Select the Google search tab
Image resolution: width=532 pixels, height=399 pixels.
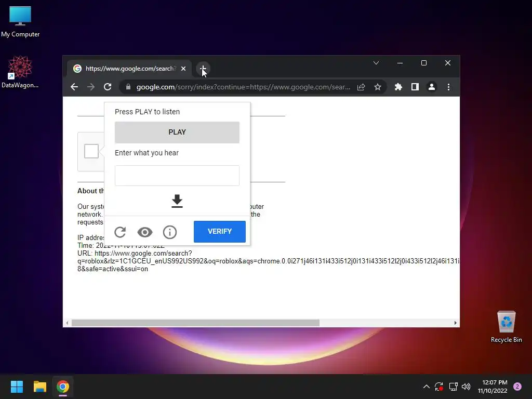pyautogui.click(x=129, y=69)
